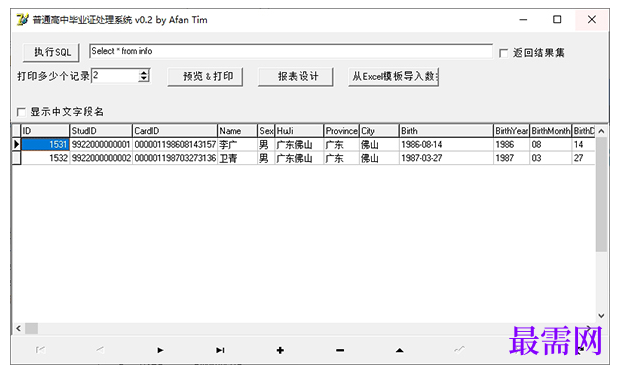This screenshot has height=372, width=621.
Task: Go to next record navigator button
Action: click(x=160, y=350)
